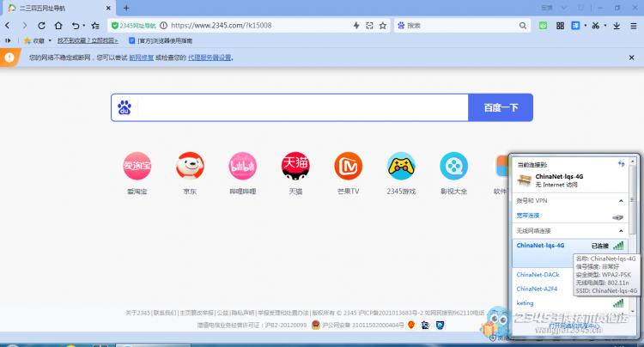
Task: Click the scissors screenshot tool
Action: click(596, 26)
